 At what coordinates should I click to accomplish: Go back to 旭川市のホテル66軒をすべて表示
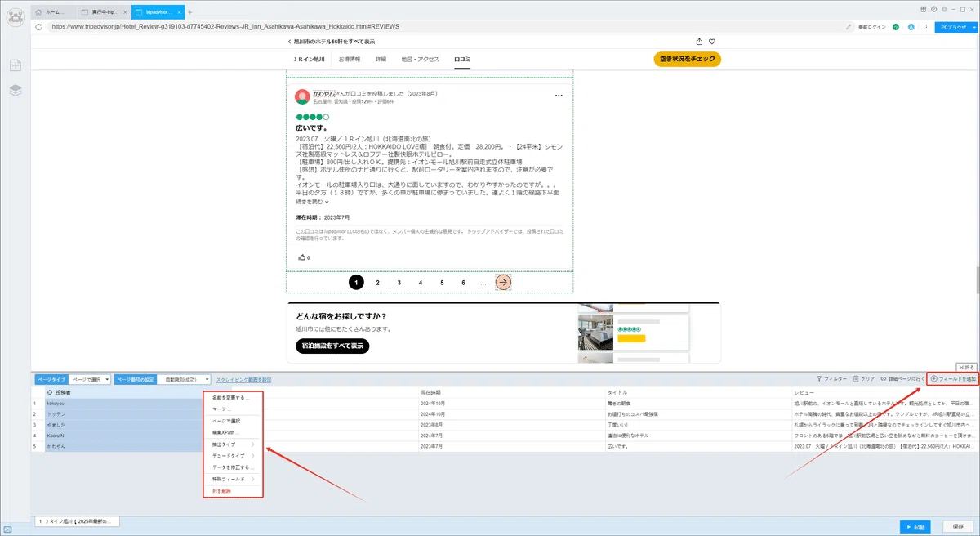(332, 42)
